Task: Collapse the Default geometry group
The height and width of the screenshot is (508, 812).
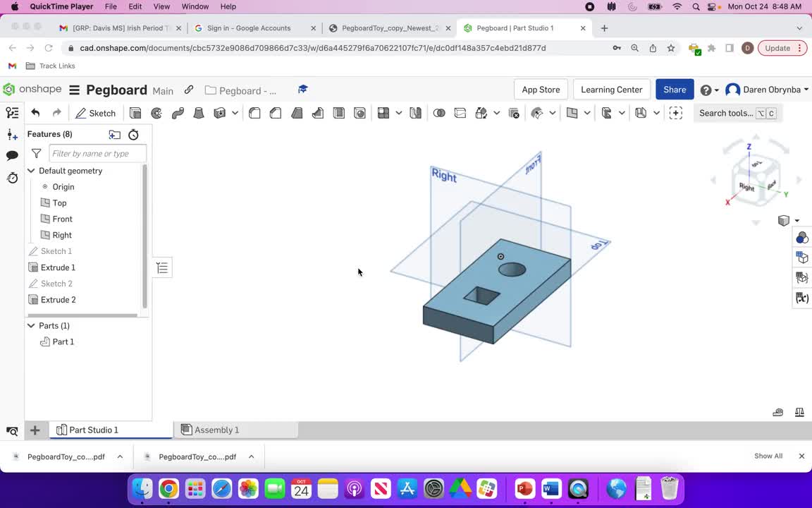Action: point(31,171)
